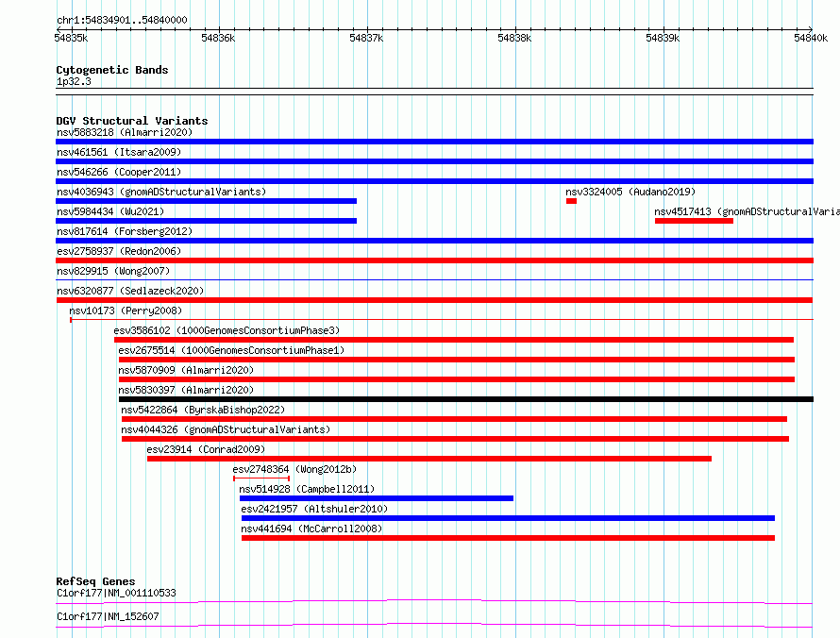The image size is (840, 638).
Task: Click the 54837k ruler mark
Action: 366,38
